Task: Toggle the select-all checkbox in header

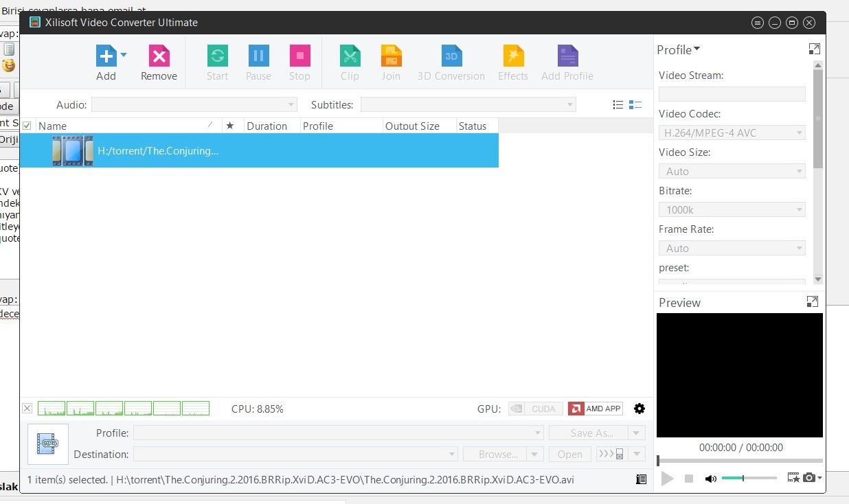Action: (27, 126)
